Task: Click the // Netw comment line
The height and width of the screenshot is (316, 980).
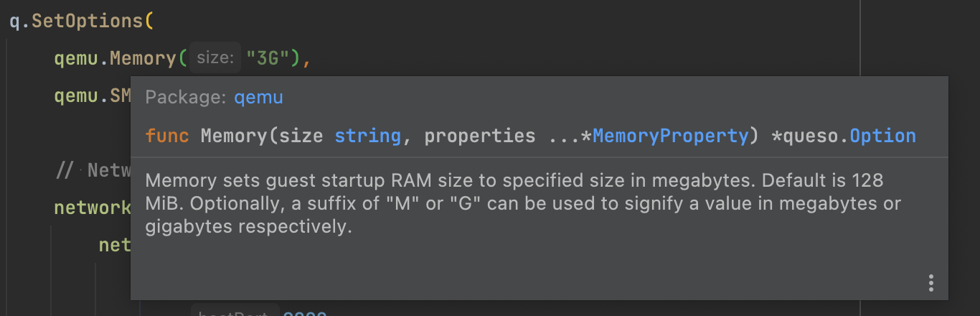Action: (93, 171)
